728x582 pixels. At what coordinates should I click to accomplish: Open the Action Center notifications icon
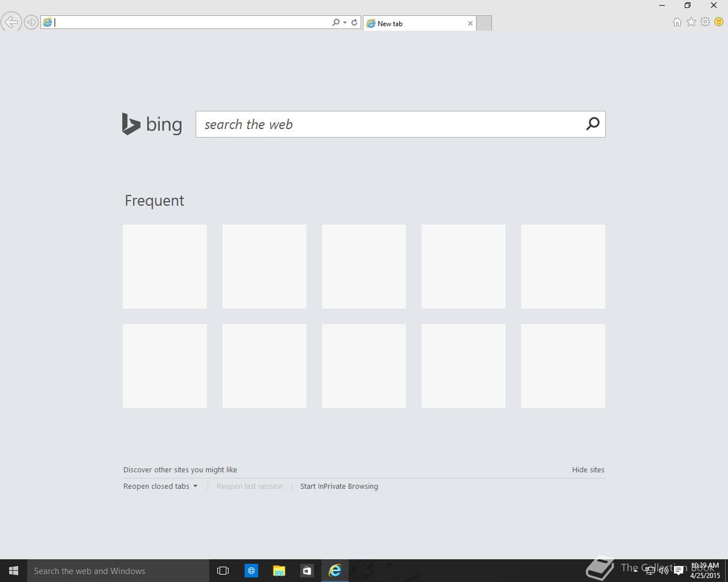pos(678,571)
